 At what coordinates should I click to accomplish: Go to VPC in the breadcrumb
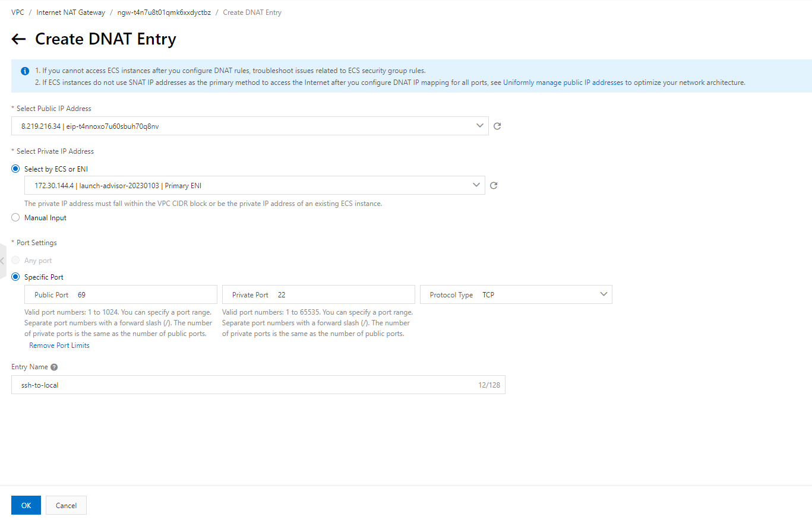click(x=18, y=12)
